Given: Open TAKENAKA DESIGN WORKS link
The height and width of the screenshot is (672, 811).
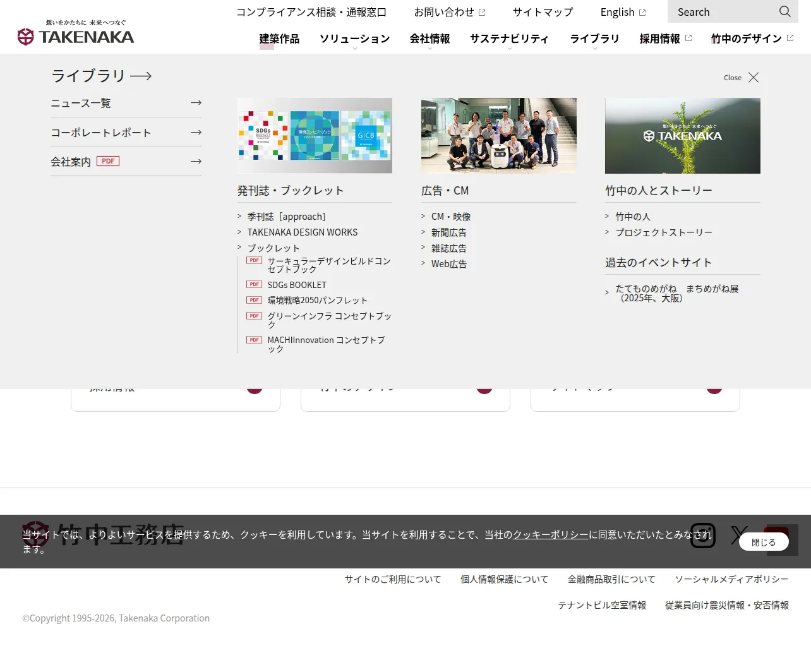Looking at the screenshot, I should click(x=303, y=232).
